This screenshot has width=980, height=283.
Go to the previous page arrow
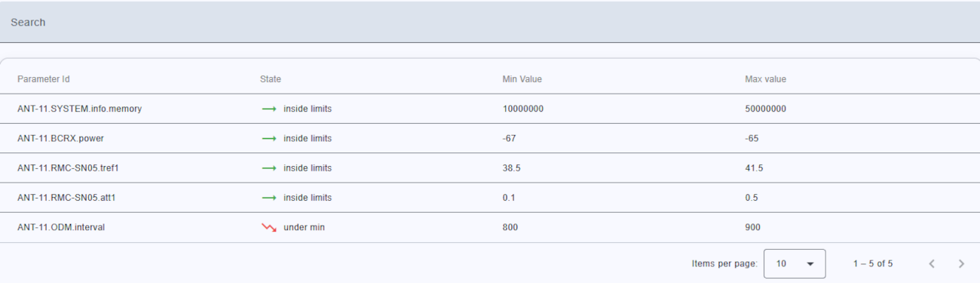click(x=932, y=263)
